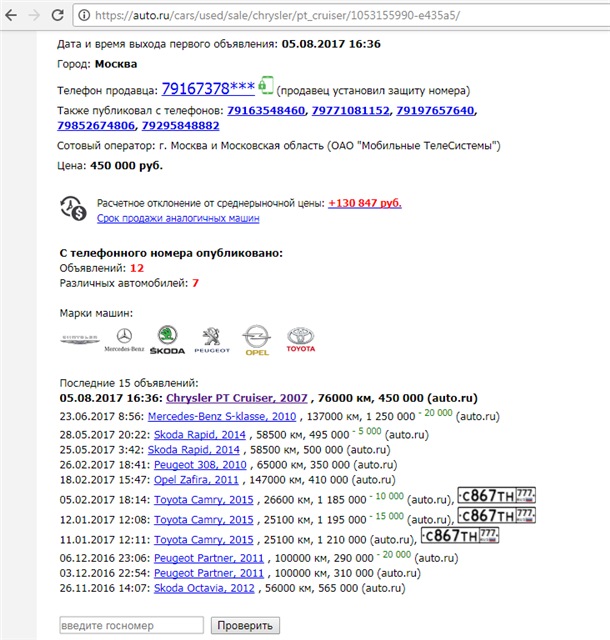Click the ads count value 12
This screenshot has width=610, height=640.
(x=137, y=268)
